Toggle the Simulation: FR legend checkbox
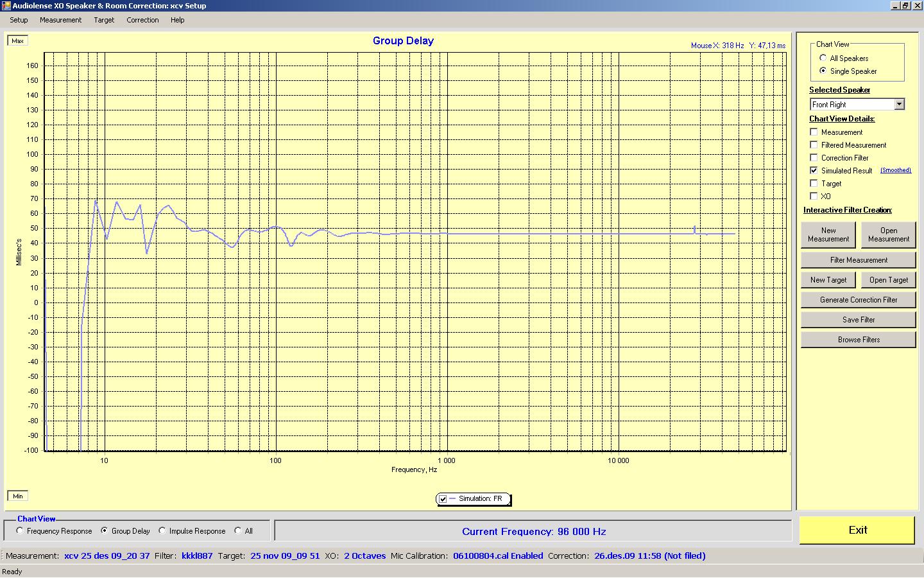This screenshot has width=924, height=578. point(443,499)
